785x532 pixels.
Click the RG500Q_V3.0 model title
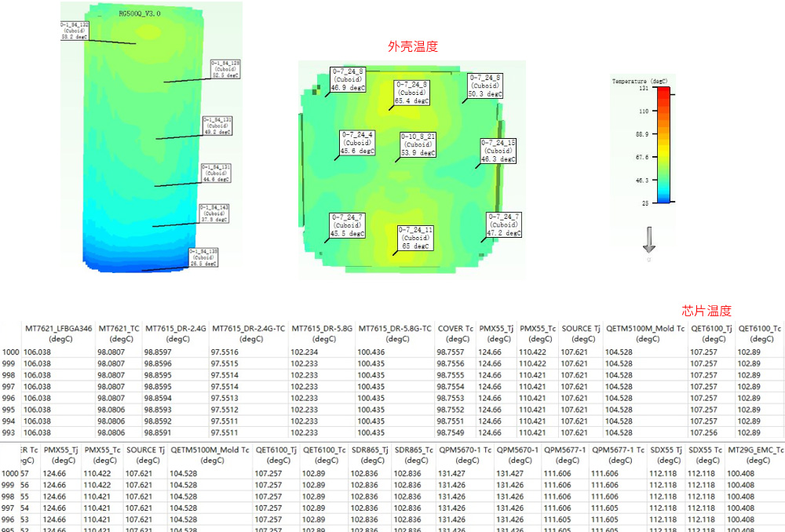pos(139,13)
